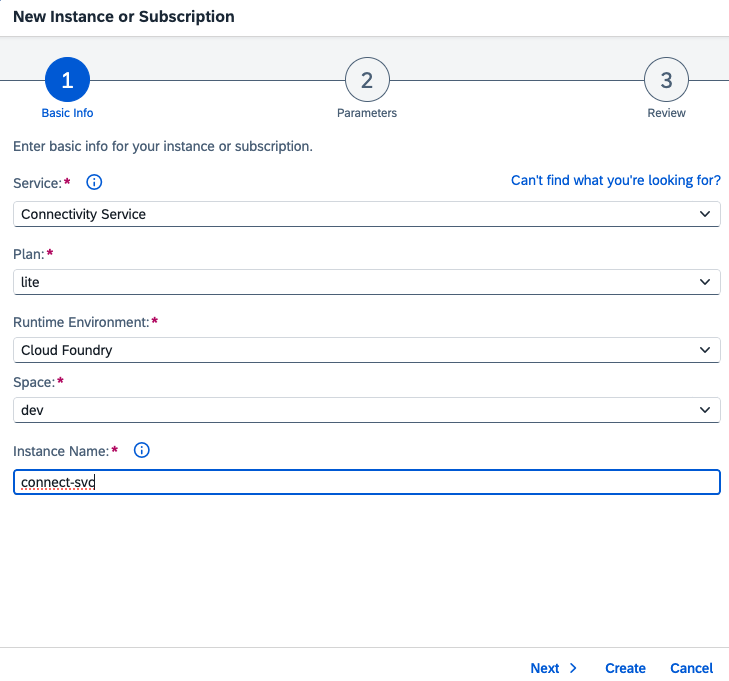Screen dimensions: 729x681
Task: Go to the Review step label
Action: [x=666, y=113]
